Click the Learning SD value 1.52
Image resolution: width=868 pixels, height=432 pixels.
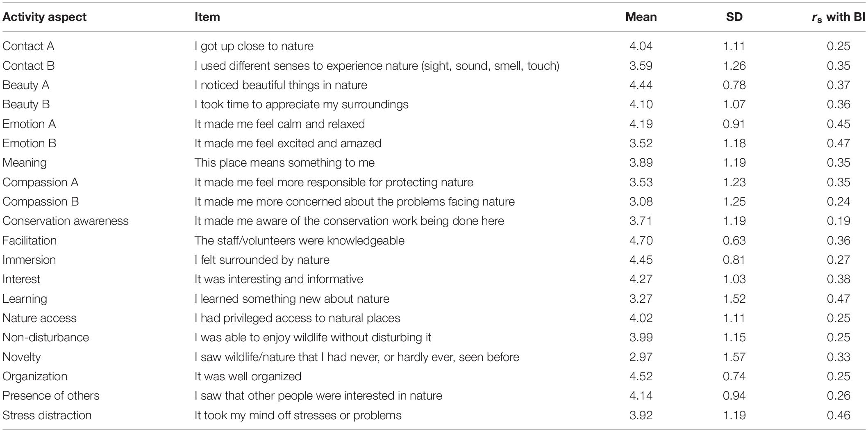[734, 299]
